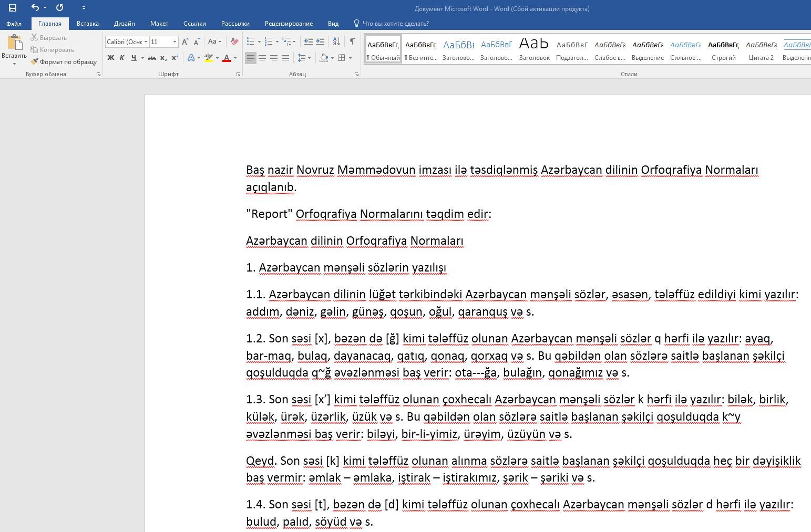Switch to the Ссылки tab
The width and height of the screenshot is (811, 532).
[194, 24]
